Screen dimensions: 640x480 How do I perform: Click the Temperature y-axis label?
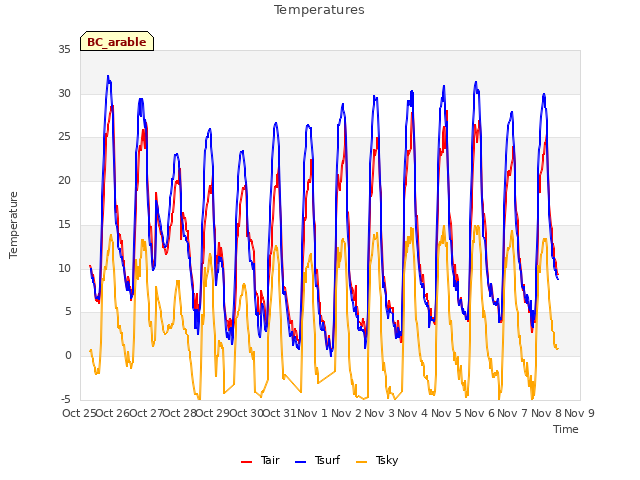pyautogui.click(x=13, y=225)
